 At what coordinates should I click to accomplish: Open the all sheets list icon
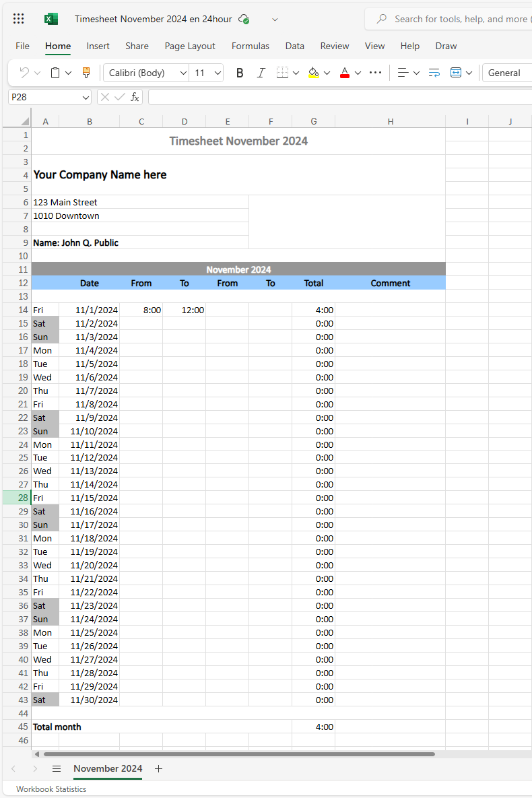click(57, 768)
